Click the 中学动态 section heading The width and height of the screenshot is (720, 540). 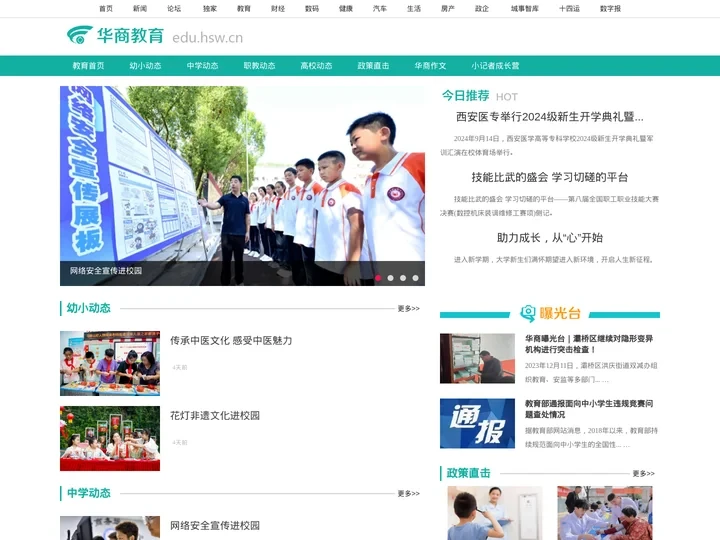[89, 493]
